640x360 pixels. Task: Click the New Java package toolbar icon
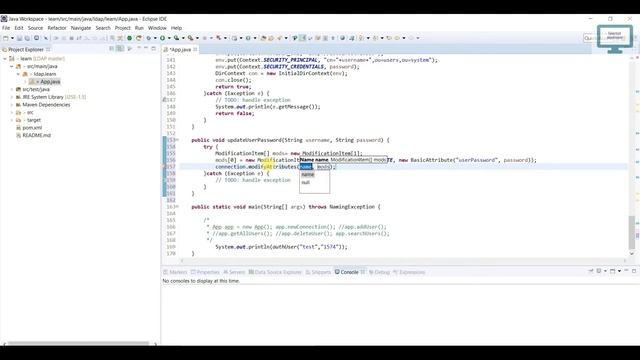click(234, 38)
